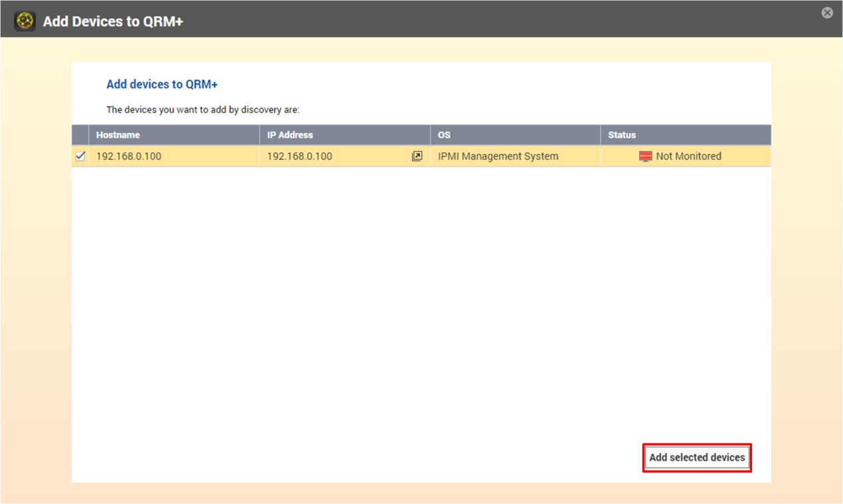Screen dimensions: 843x504
Task: Sort by IP Address column header
Action: [344, 135]
